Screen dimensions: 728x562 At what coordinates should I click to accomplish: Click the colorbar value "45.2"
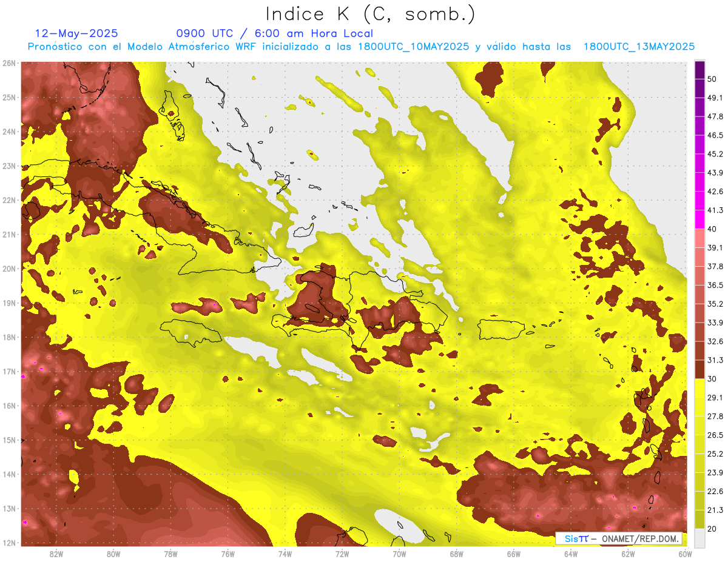(x=715, y=154)
